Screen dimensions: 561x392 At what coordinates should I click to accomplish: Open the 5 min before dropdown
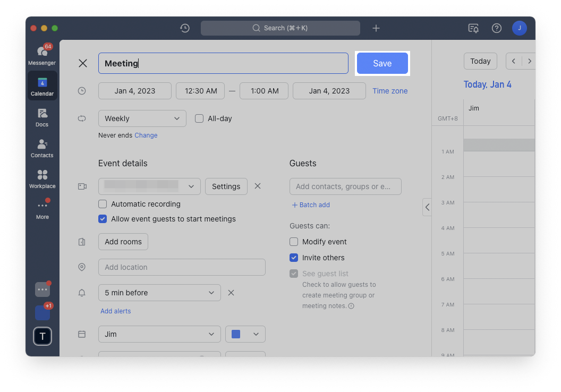(x=159, y=293)
